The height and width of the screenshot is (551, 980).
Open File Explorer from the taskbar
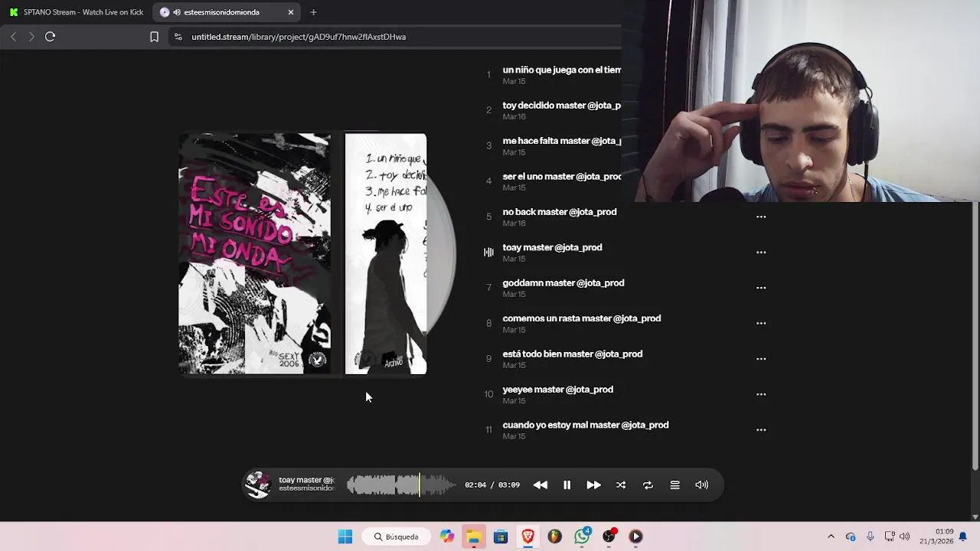tap(474, 536)
